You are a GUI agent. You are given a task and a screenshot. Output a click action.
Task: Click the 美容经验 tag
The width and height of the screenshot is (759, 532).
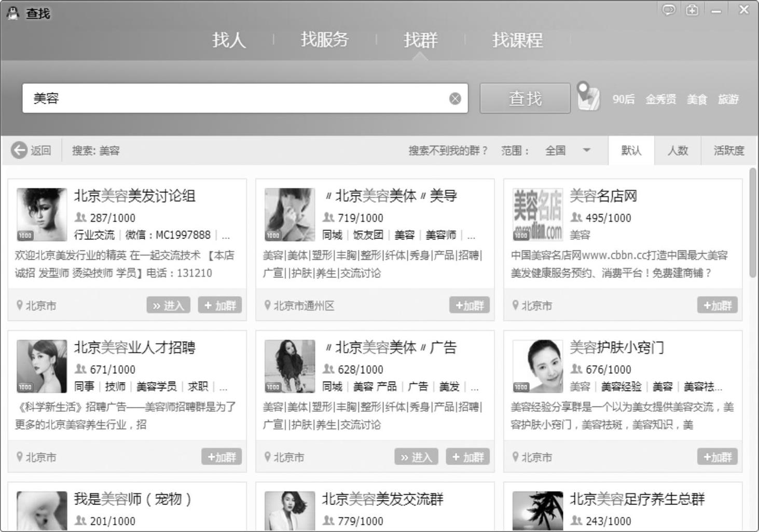pyautogui.click(x=621, y=387)
